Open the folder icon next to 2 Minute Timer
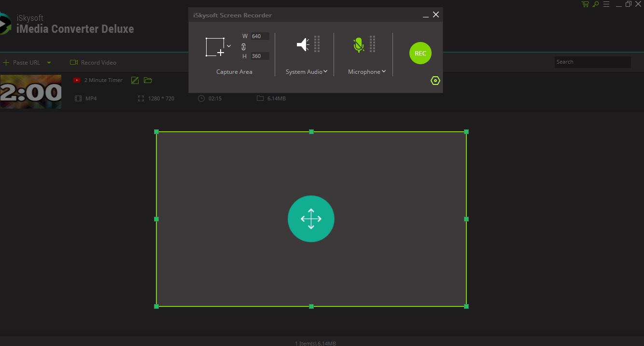The image size is (644, 346). [x=147, y=80]
